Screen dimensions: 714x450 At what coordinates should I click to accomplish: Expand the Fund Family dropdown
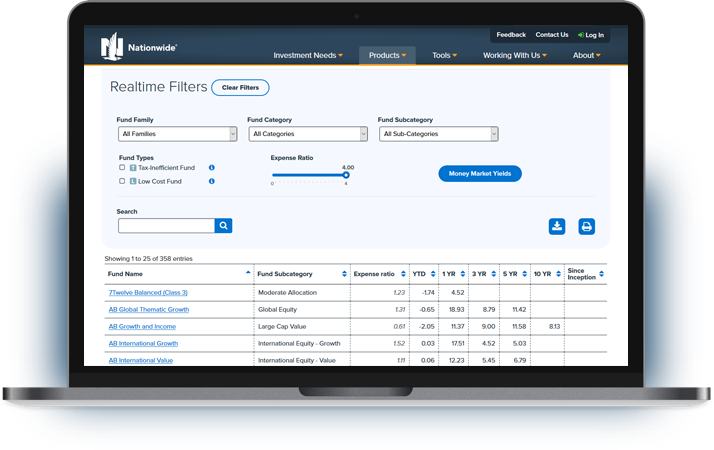(x=177, y=134)
